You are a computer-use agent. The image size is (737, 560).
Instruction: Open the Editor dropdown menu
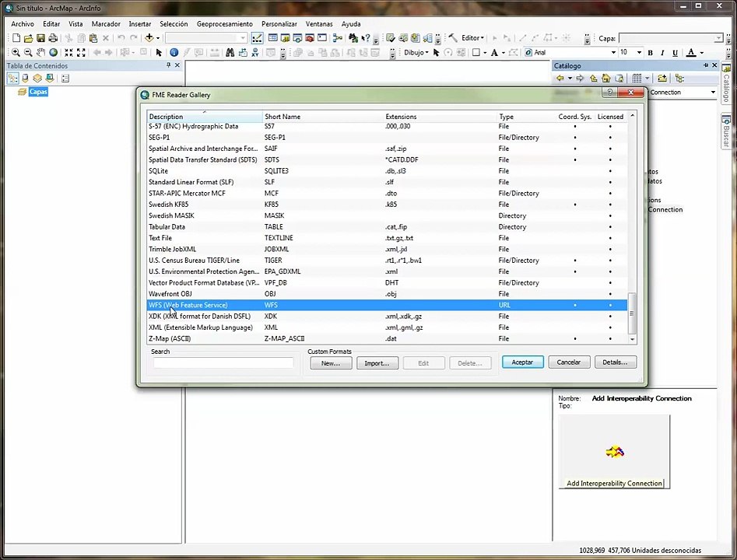[x=472, y=38]
